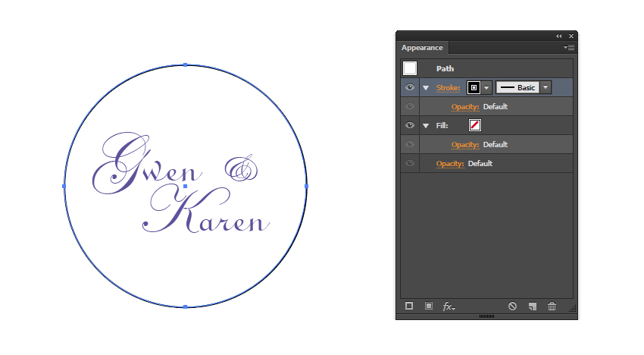This screenshot has height=355, width=644.
Task: Click the panel corner resize grip
Action: click(x=573, y=309)
